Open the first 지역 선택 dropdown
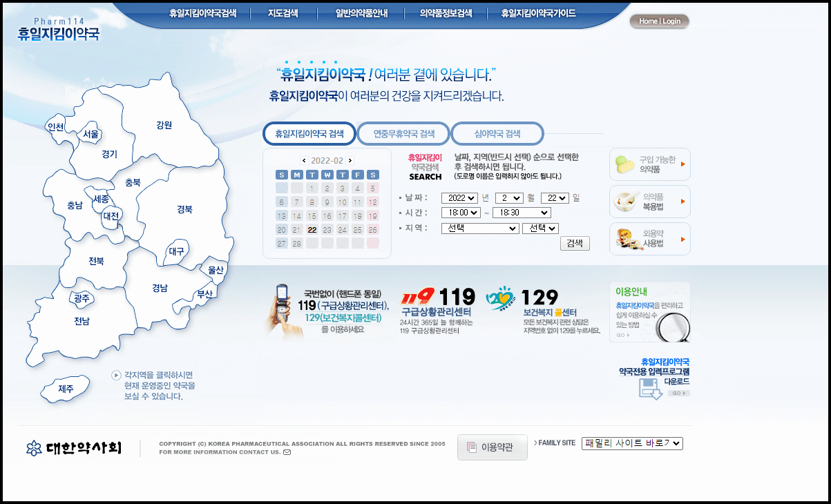 [480, 229]
